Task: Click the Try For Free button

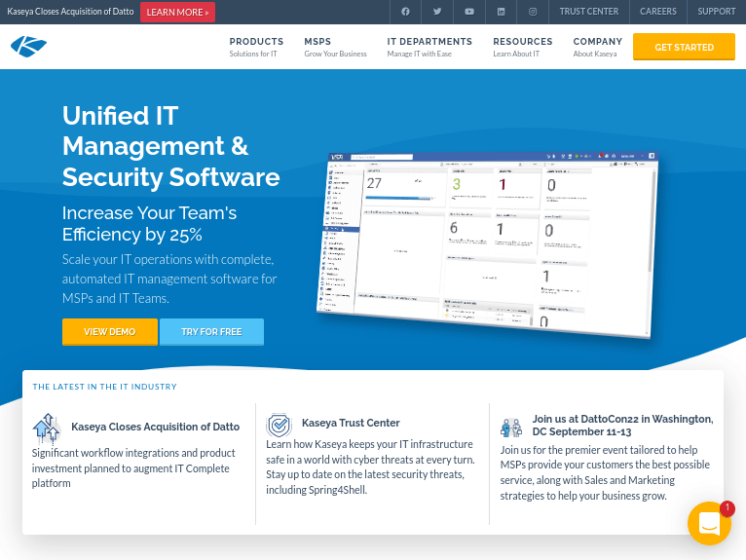Action: [211, 332]
